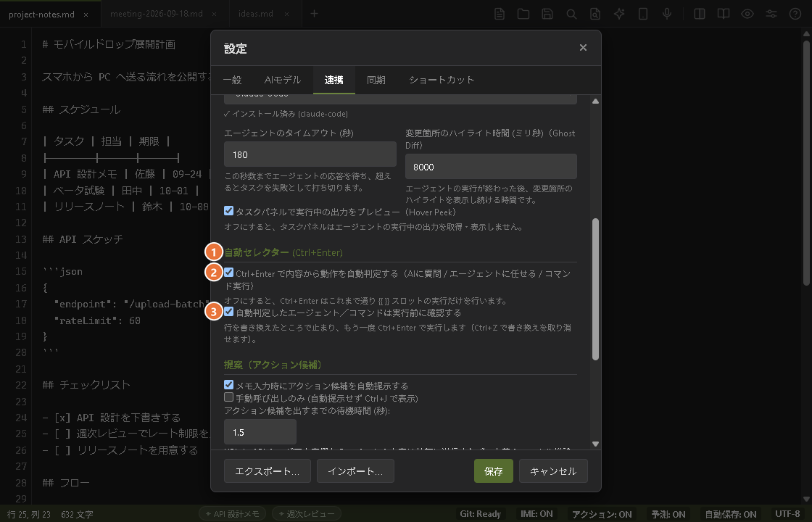Toggle アクション: ON in status bar

(x=602, y=514)
